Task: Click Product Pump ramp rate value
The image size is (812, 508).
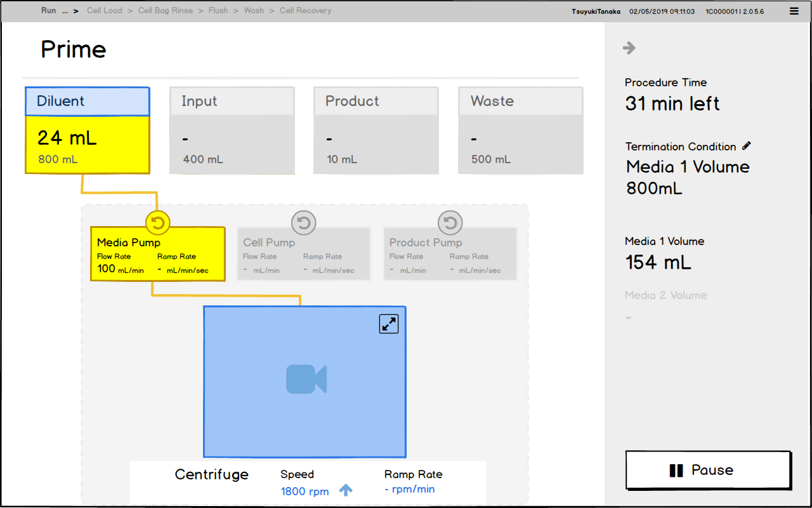Action: pos(475,270)
